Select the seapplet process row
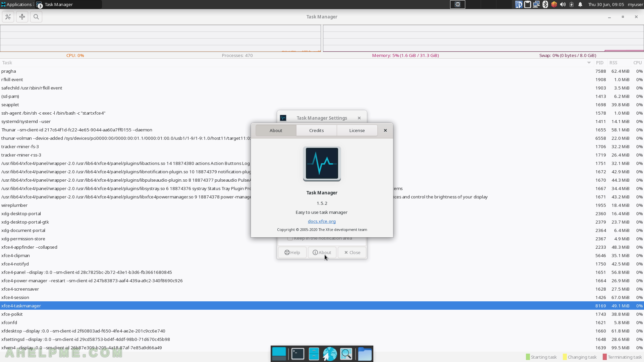 tap(322, 105)
